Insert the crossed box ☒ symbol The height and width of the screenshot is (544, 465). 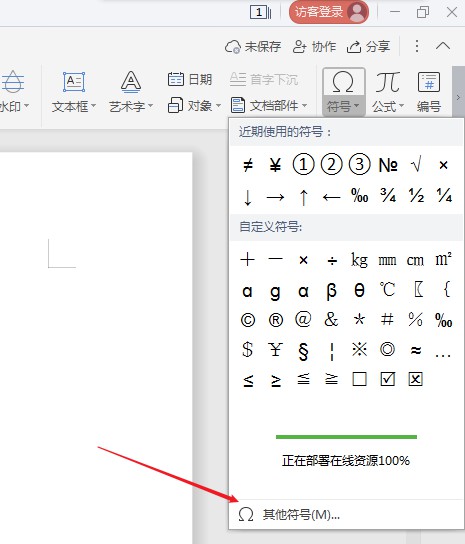415,379
